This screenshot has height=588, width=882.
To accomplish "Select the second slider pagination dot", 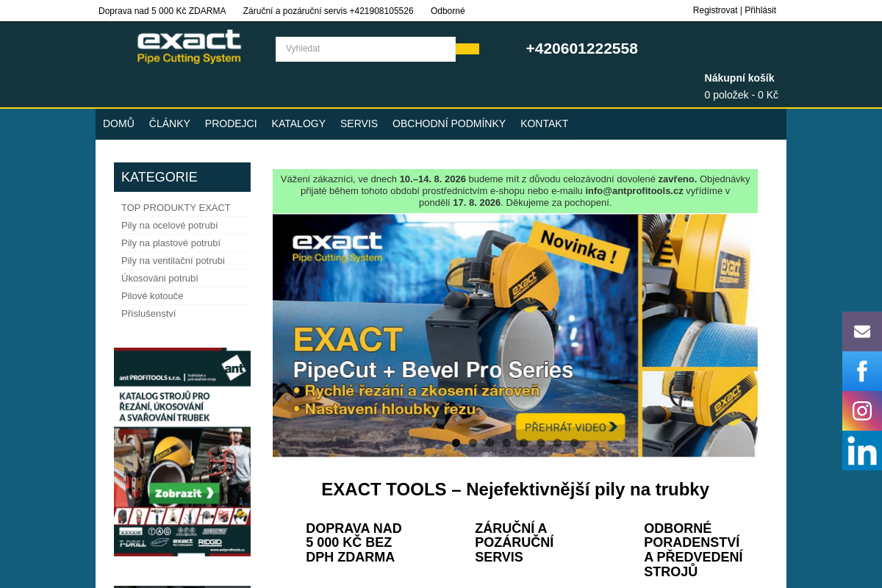I will pos(473,442).
